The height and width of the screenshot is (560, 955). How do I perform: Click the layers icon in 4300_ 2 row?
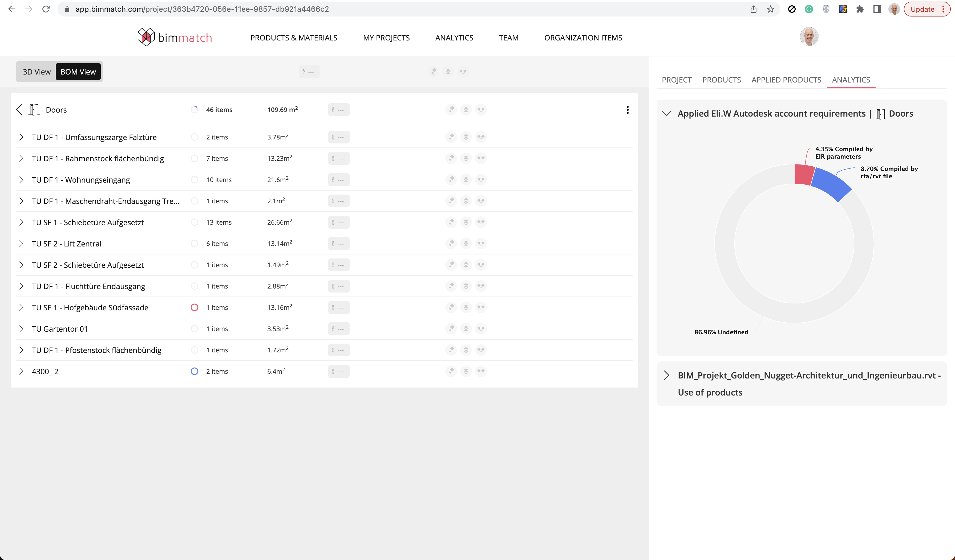point(466,372)
